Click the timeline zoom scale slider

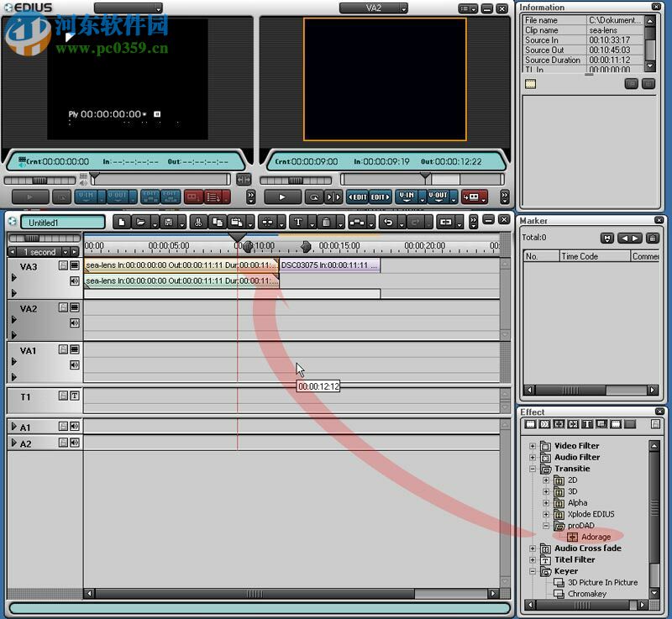click(45, 239)
